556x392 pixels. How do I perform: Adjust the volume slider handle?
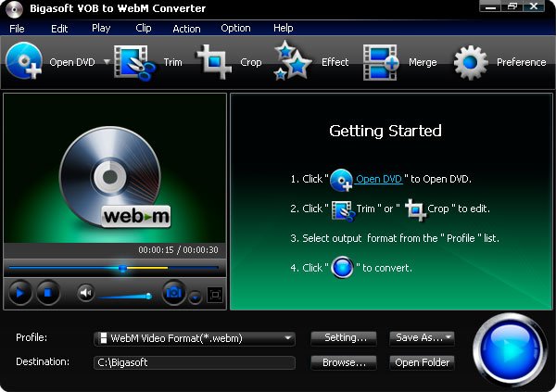[149, 296]
